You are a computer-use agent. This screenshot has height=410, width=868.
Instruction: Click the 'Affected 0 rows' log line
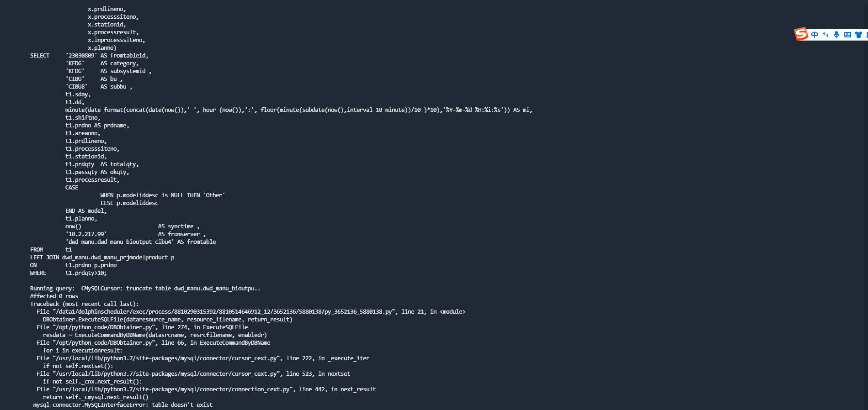point(54,296)
